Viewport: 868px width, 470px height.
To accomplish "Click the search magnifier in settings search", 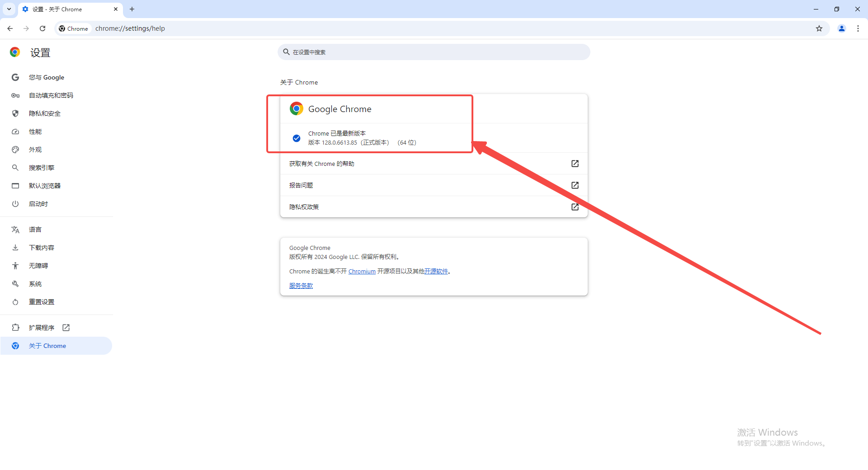I will pos(286,52).
